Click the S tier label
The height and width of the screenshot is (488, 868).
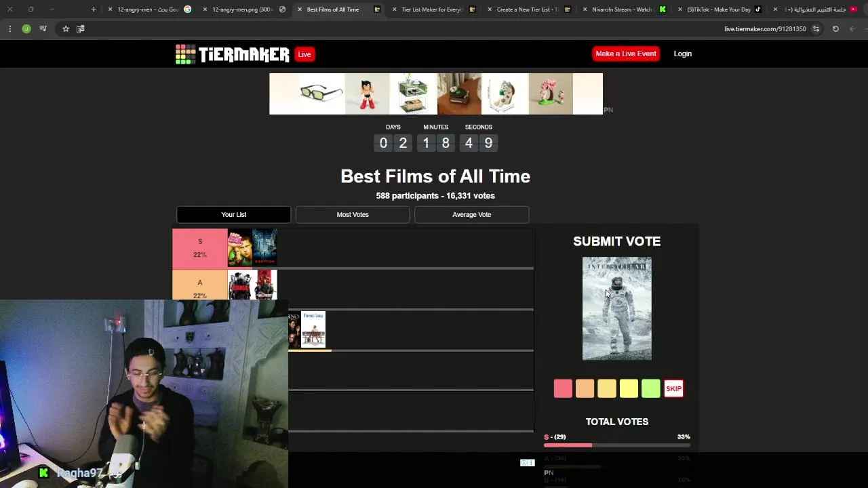(x=200, y=248)
